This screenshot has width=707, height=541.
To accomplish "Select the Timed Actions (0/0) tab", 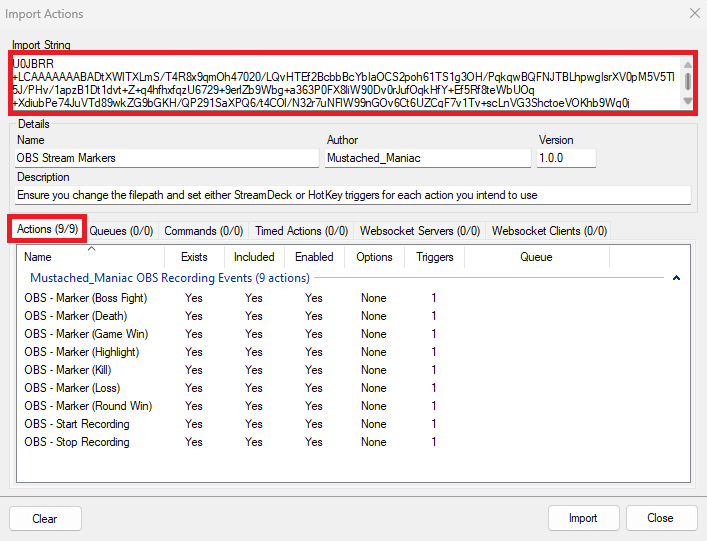I will (x=301, y=231).
